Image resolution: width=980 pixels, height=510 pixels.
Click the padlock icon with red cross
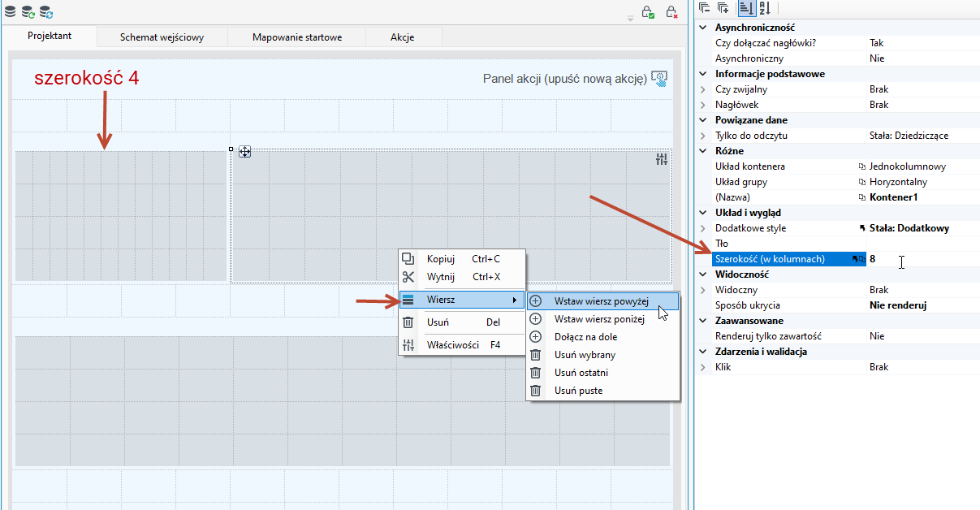pos(671,12)
